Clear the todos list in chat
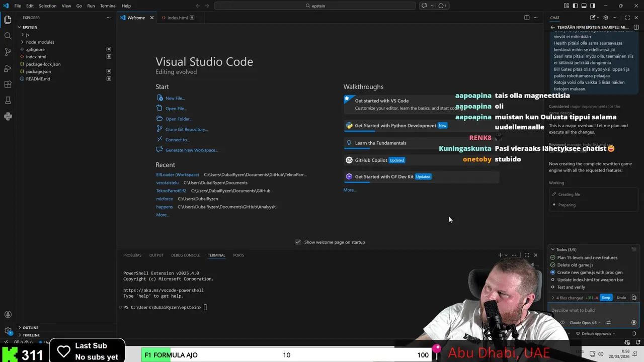The height and width of the screenshot is (362, 644). click(x=634, y=249)
